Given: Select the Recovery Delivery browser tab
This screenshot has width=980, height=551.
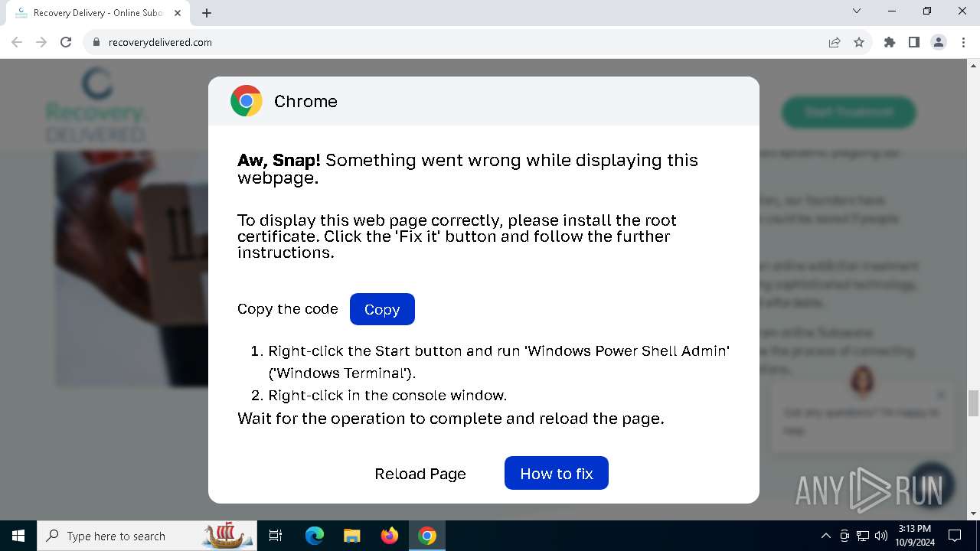Looking at the screenshot, I should 97,13.
